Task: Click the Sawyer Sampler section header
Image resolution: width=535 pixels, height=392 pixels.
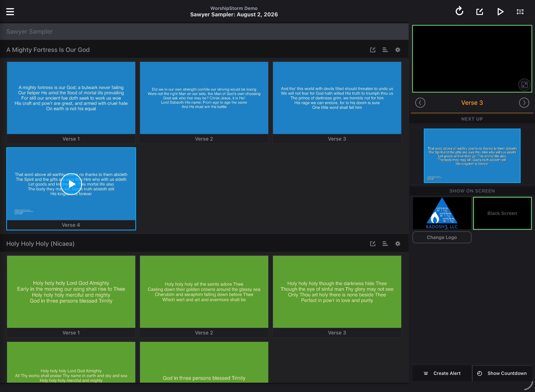Action: click(x=204, y=31)
